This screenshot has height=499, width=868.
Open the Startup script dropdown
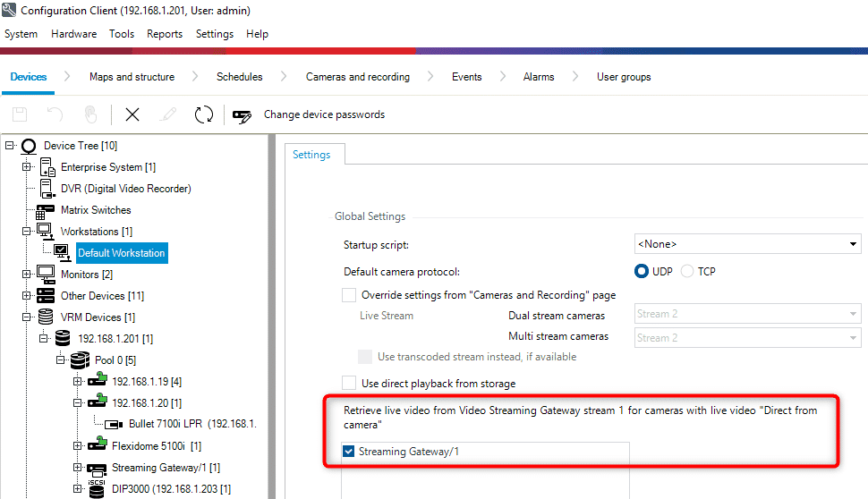(853, 244)
